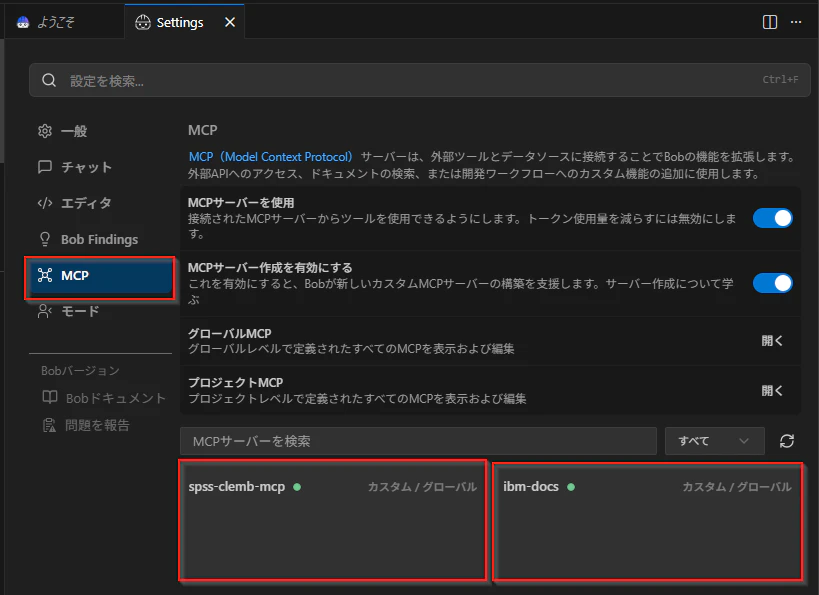The image size is (819, 595).
Task: Open the すべて filter dropdown
Action: [714, 441]
